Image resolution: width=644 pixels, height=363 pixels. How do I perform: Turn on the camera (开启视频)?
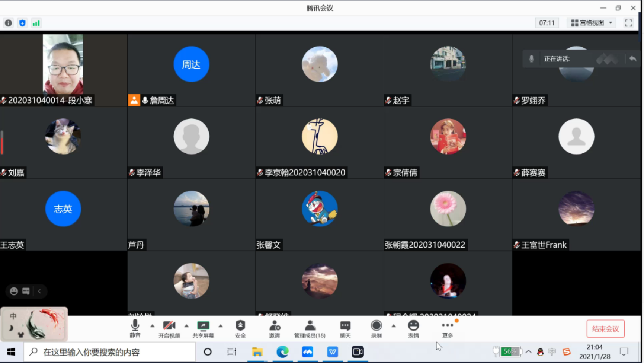(x=169, y=328)
